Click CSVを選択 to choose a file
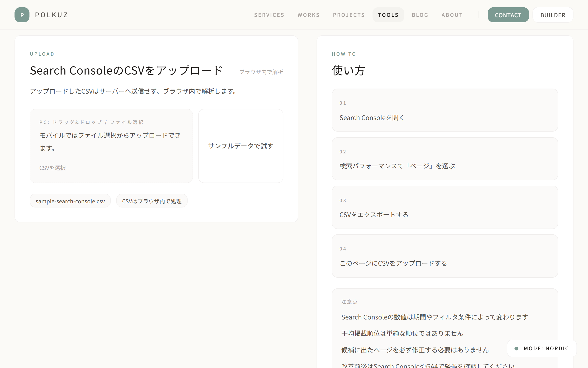Viewport: 588px width, 368px height. tap(52, 168)
